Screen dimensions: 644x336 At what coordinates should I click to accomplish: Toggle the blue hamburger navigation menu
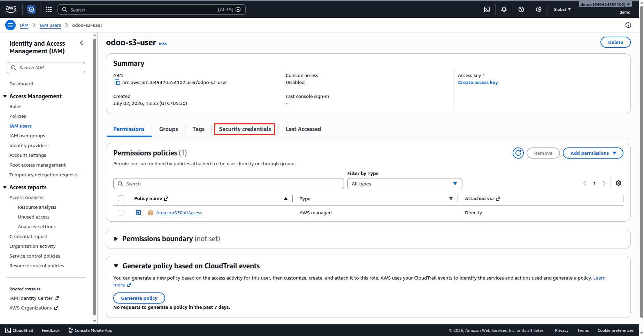(10, 25)
